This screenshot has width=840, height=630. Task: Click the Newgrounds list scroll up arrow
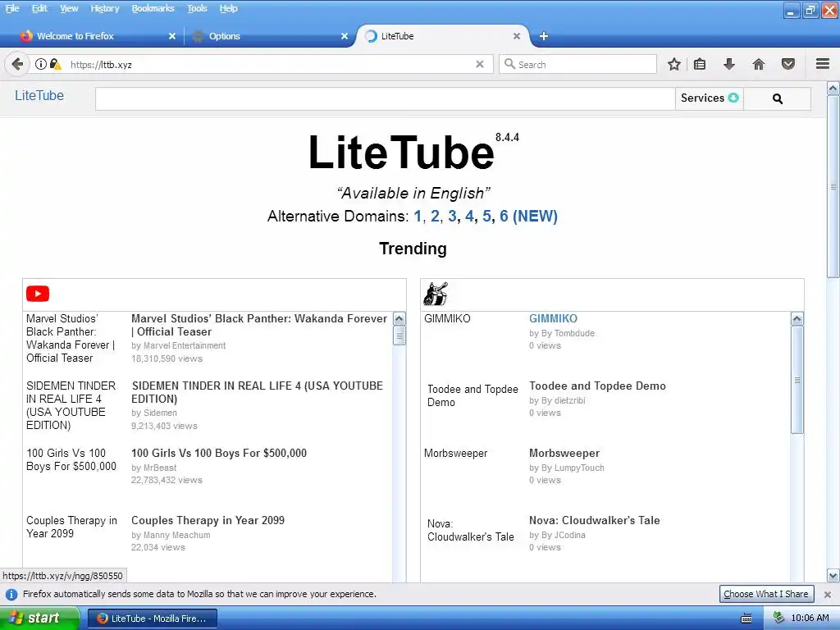(x=797, y=319)
